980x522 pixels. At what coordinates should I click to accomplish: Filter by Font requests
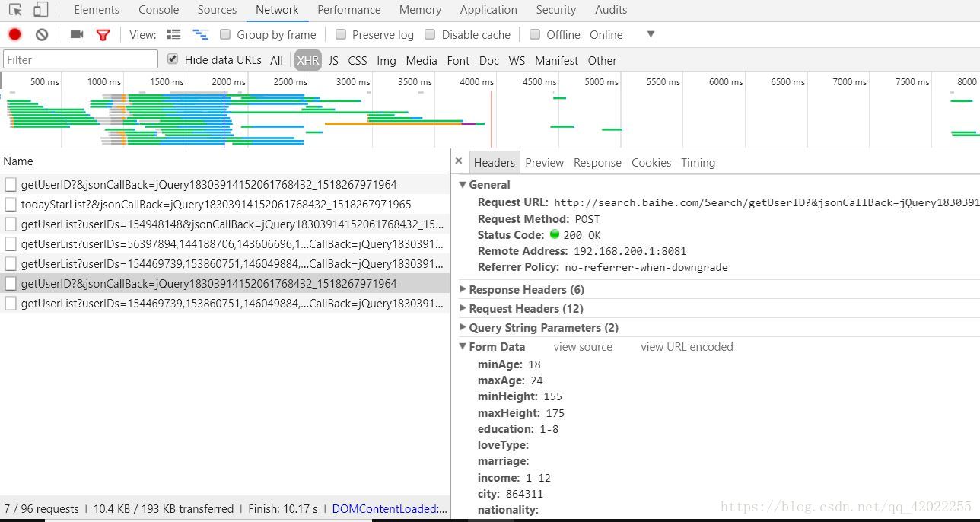click(458, 60)
